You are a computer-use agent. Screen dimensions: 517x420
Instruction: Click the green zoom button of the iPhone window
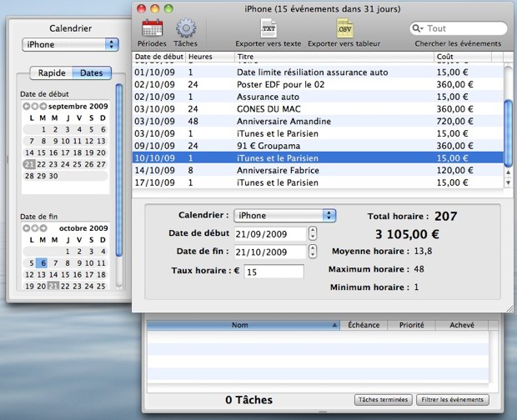coord(168,8)
